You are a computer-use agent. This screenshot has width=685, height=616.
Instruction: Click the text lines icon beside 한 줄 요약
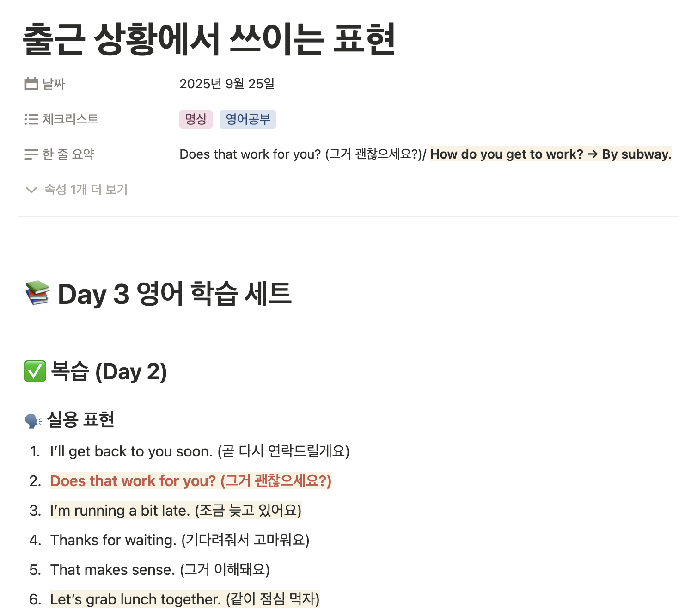pos(31,154)
